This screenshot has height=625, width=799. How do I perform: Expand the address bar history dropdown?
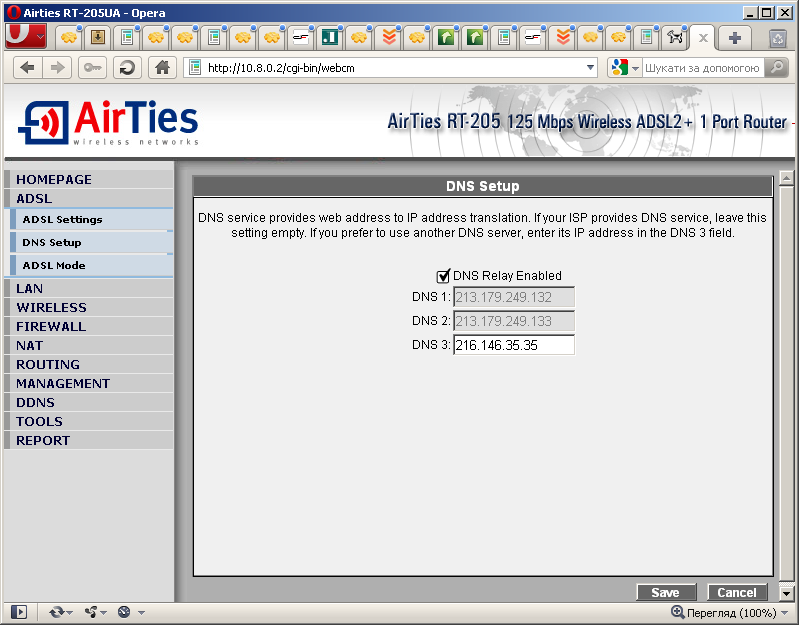pos(590,68)
